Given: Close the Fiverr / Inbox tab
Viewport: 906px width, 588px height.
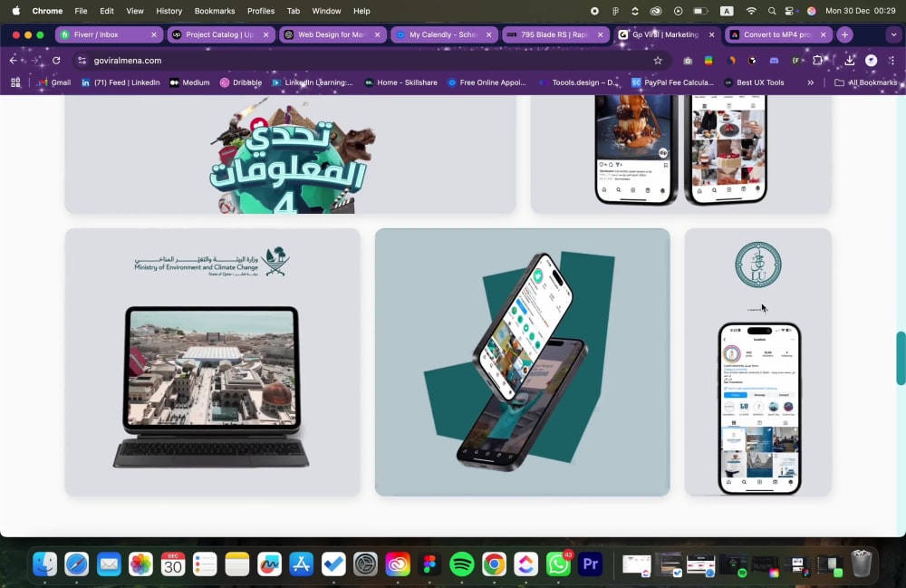Looking at the screenshot, I should coord(154,34).
